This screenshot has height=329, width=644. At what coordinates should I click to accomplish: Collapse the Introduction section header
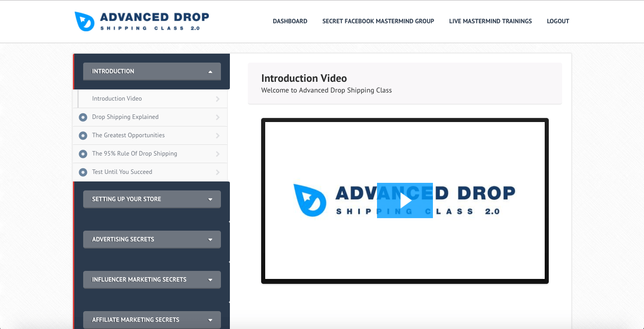click(152, 71)
